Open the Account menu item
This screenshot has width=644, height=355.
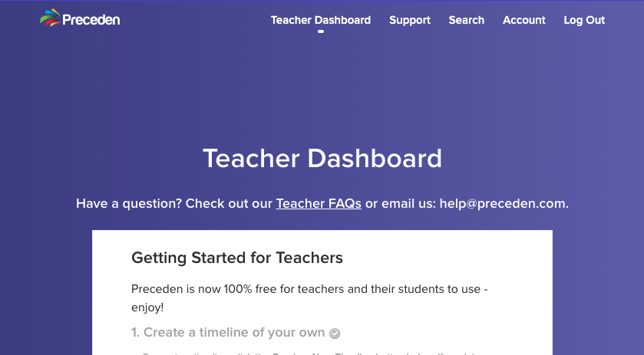pyautogui.click(x=523, y=20)
